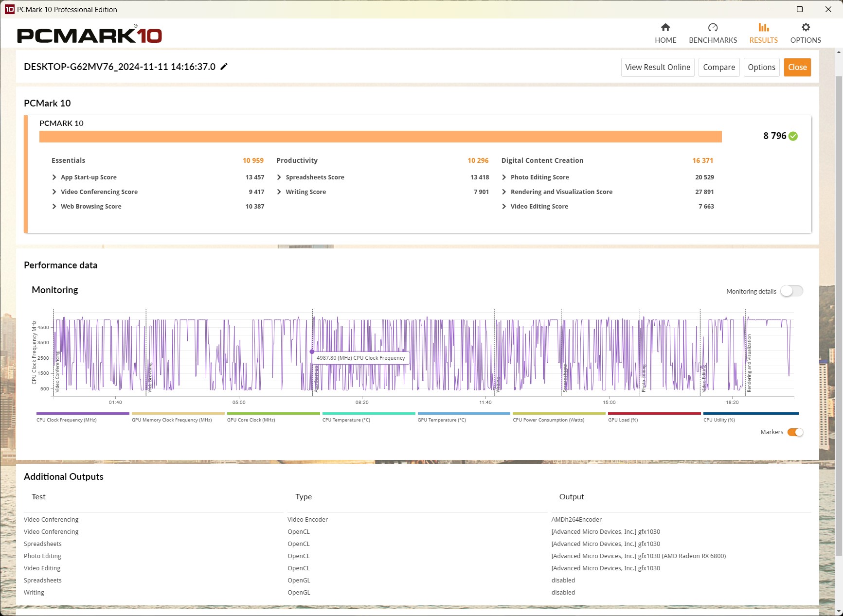Toggle CPU Temperature legend series
843x616 pixels.
369,417
